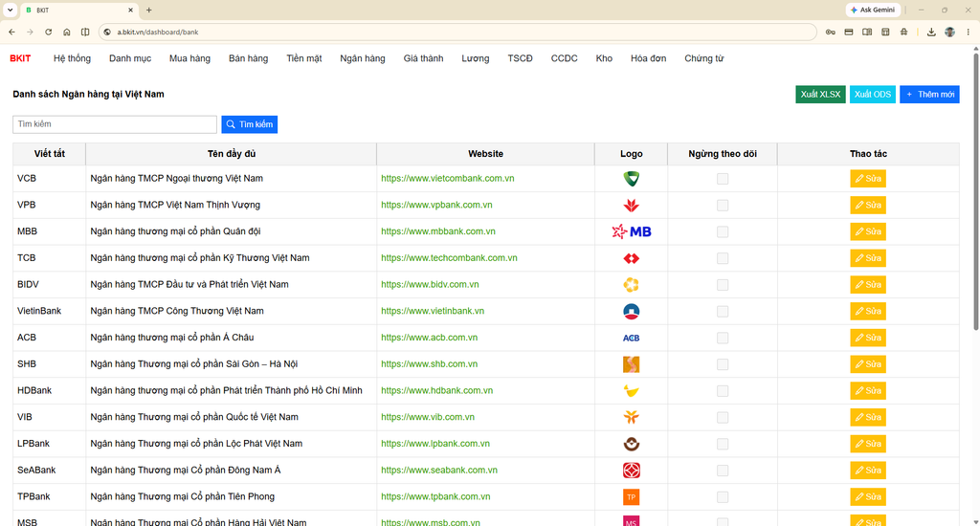Open the browser three-dot menu

tap(969, 32)
